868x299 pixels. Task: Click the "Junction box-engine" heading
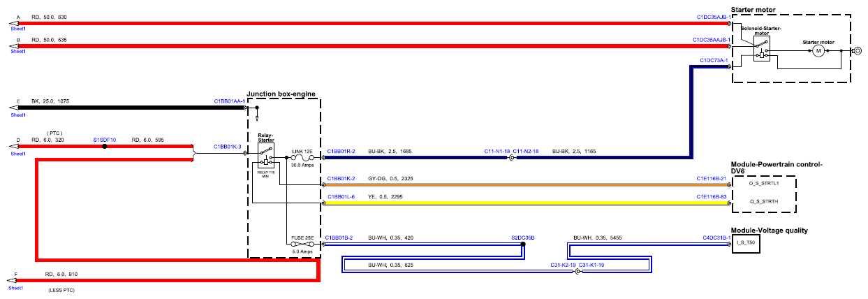(x=281, y=94)
